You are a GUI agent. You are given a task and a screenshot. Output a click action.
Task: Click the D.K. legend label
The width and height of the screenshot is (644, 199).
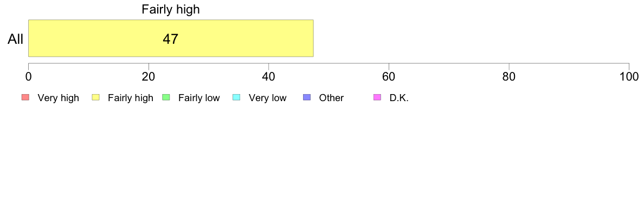[x=399, y=98]
